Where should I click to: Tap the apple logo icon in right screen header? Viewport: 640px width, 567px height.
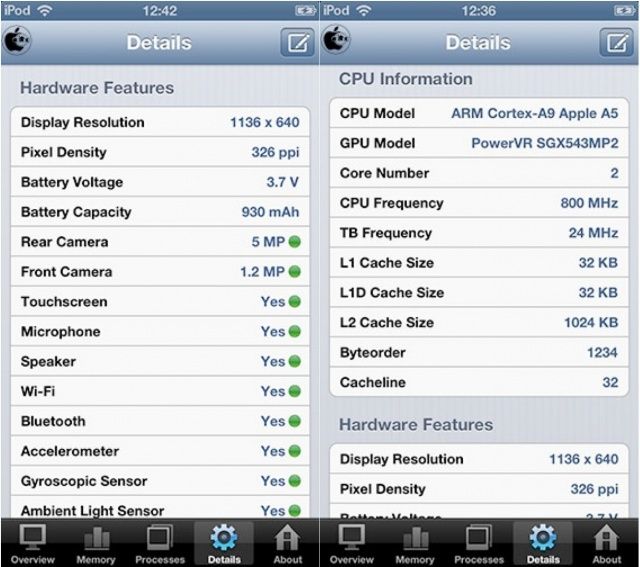tap(336, 40)
